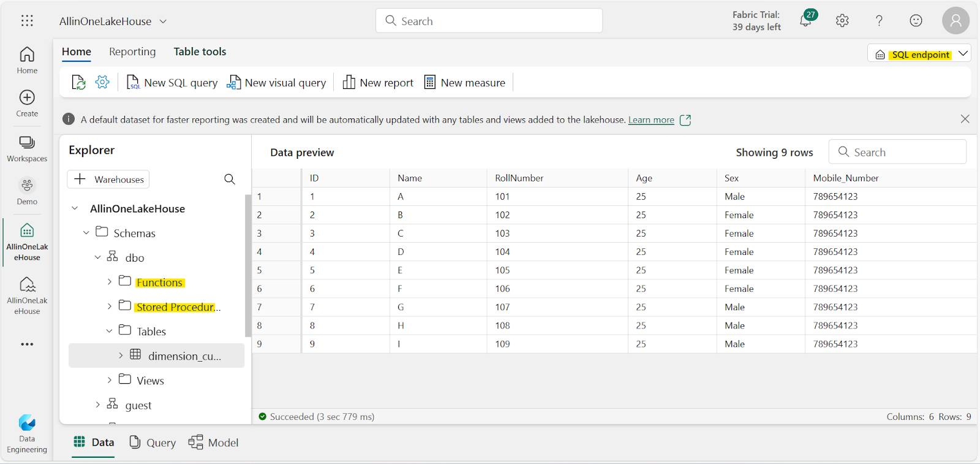Click New report in toolbar
Viewport: 980px width, 464px height.
click(378, 82)
